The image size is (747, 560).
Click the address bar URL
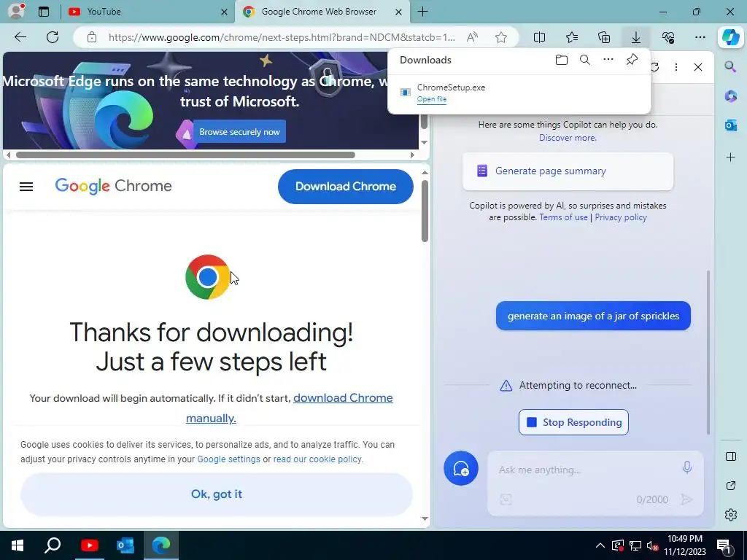pyautogui.click(x=282, y=37)
